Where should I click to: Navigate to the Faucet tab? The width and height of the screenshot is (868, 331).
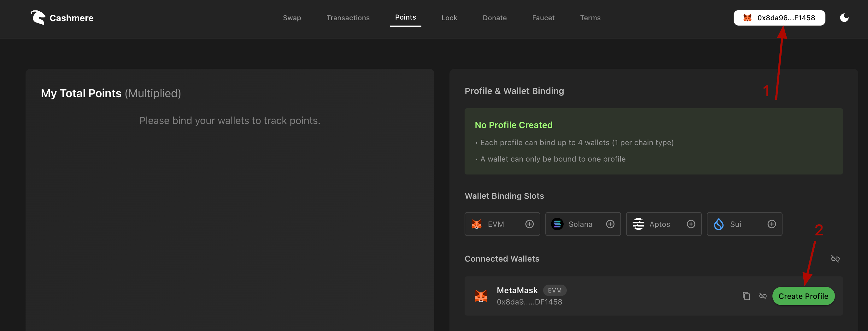pos(543,18)
